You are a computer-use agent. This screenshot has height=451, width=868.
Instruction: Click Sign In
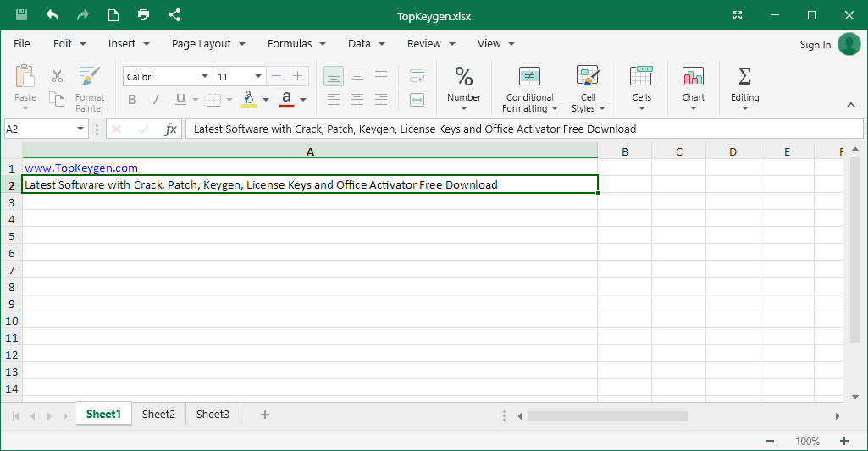[815, 45]
